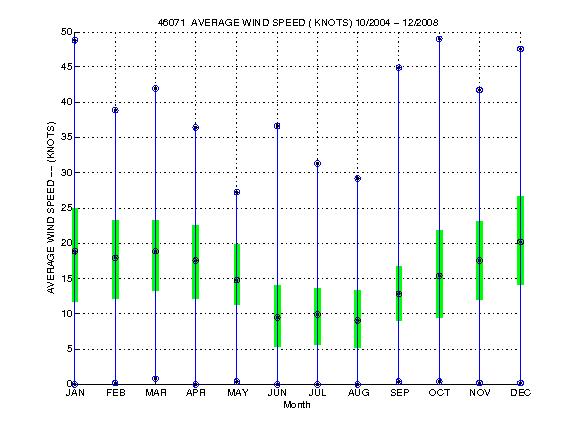
Task: Select the APR month label
Action: point(196,393)
